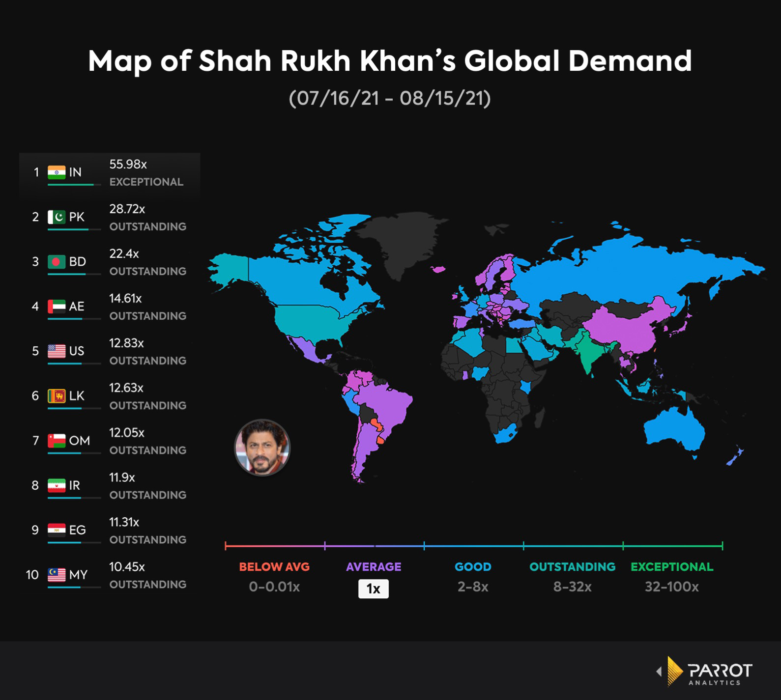Viewport: 781px width, 700px height.
Task: Select the 22.4x demand value
Action: [x=124, y=253]
